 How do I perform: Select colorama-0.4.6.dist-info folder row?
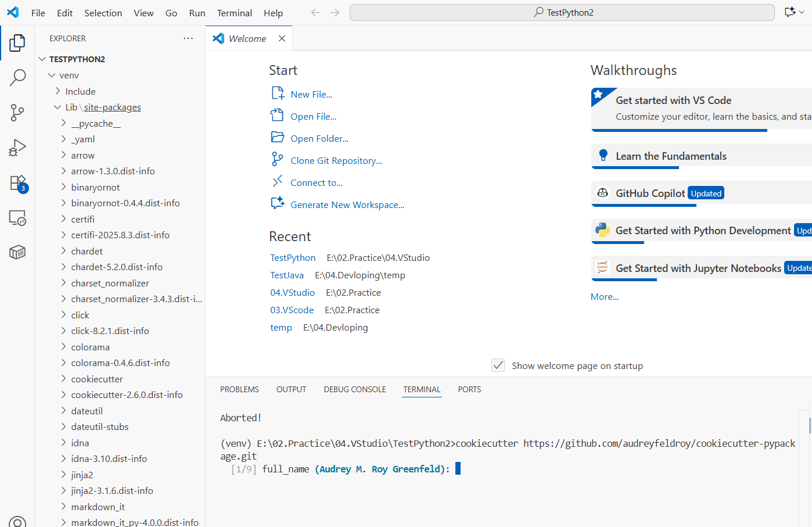pos(120,363)
